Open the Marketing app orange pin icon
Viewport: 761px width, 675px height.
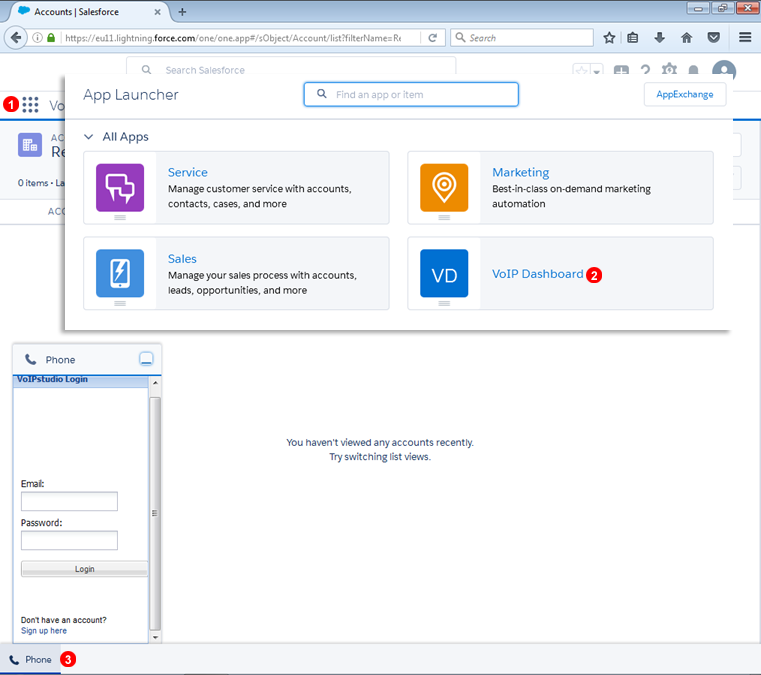(x=444, y=188)
